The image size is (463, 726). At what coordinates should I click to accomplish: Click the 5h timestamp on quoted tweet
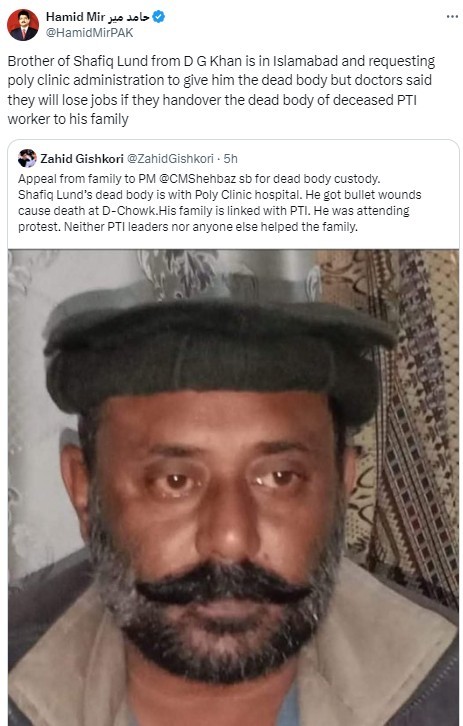click(x=231, y=159)
